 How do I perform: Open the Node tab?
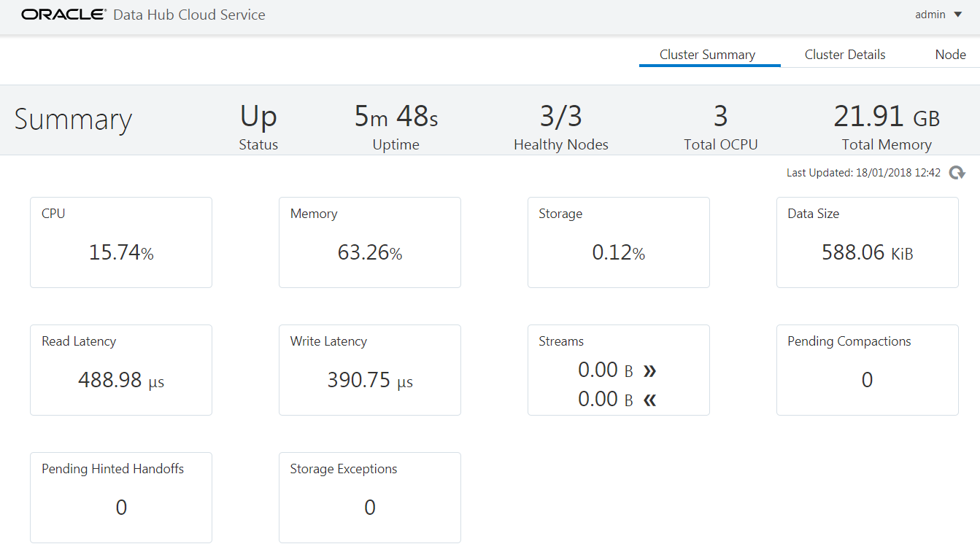950,54
